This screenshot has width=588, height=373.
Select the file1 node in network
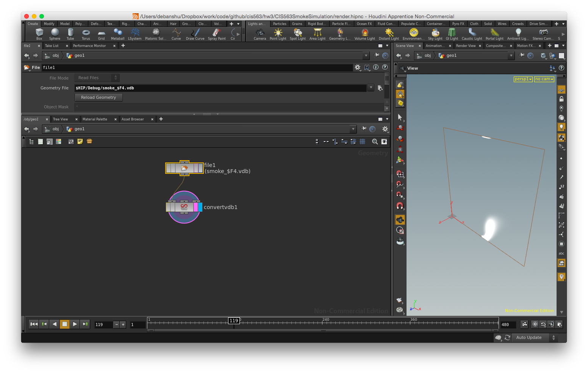(x=184, y=168)
